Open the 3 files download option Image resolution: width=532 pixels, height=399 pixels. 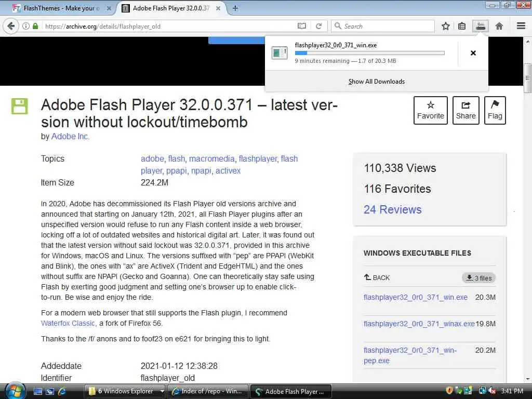478,278
